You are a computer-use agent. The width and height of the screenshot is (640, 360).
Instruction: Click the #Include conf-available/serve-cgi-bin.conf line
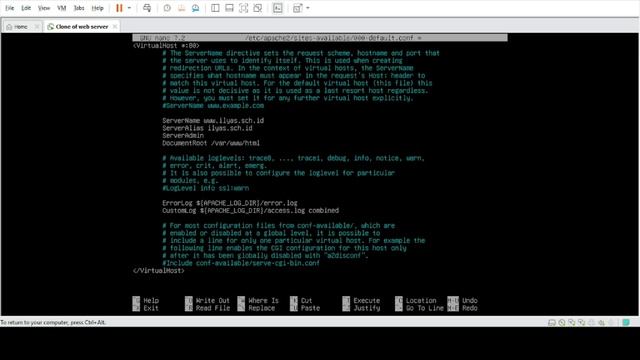click(241, 263)
